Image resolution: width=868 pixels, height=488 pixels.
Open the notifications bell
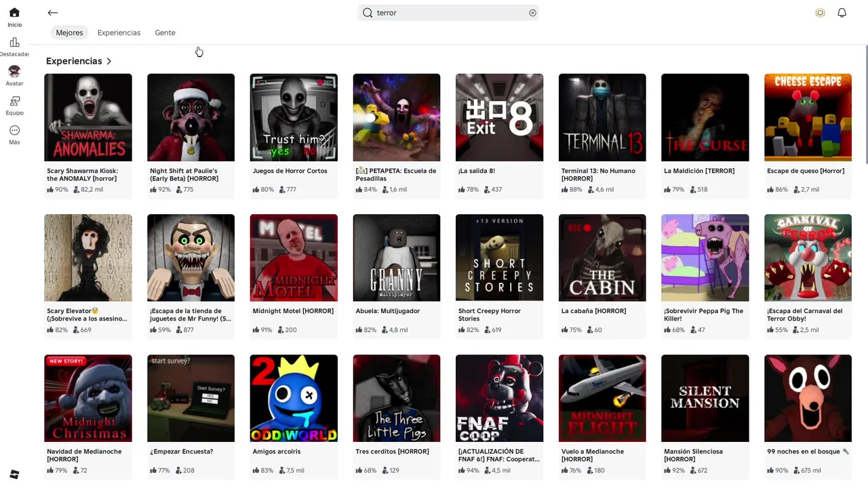(842, 13)
